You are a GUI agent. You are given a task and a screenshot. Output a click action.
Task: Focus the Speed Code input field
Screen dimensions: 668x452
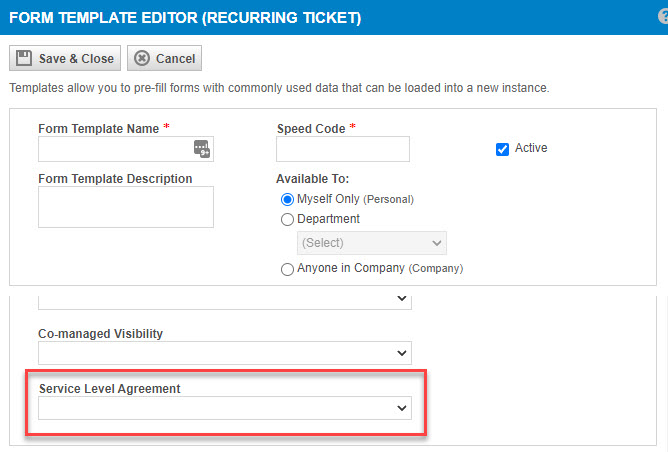pyautogui.click(x=343, y=149)
